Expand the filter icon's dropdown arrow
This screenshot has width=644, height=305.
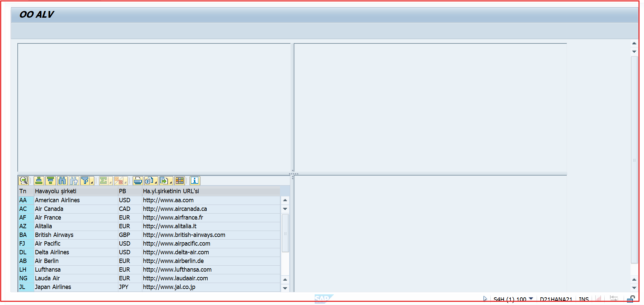pyautogui.click(x=92, y=183)
